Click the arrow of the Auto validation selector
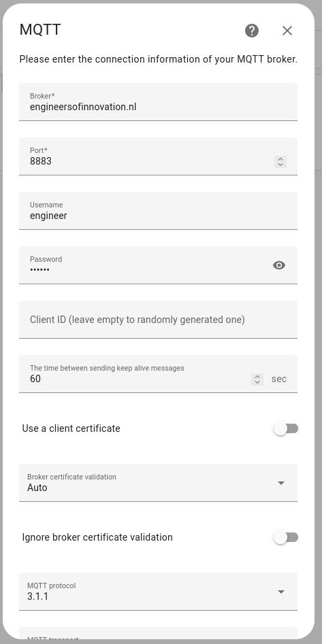Image resolution: width=322 pixels, height=644 pixels. pos(281,483)
